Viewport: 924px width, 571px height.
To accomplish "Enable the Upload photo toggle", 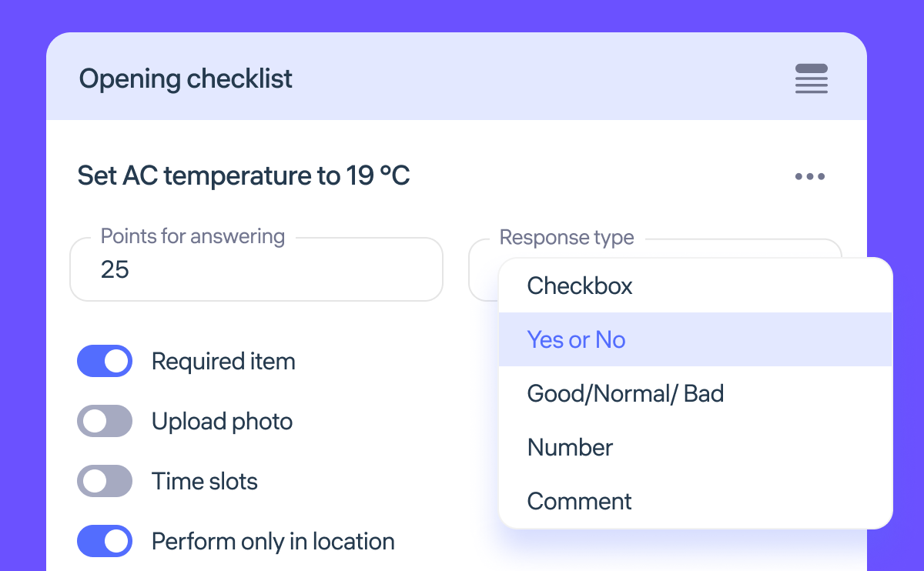I will pyautogui.click(x=105, y=421).
